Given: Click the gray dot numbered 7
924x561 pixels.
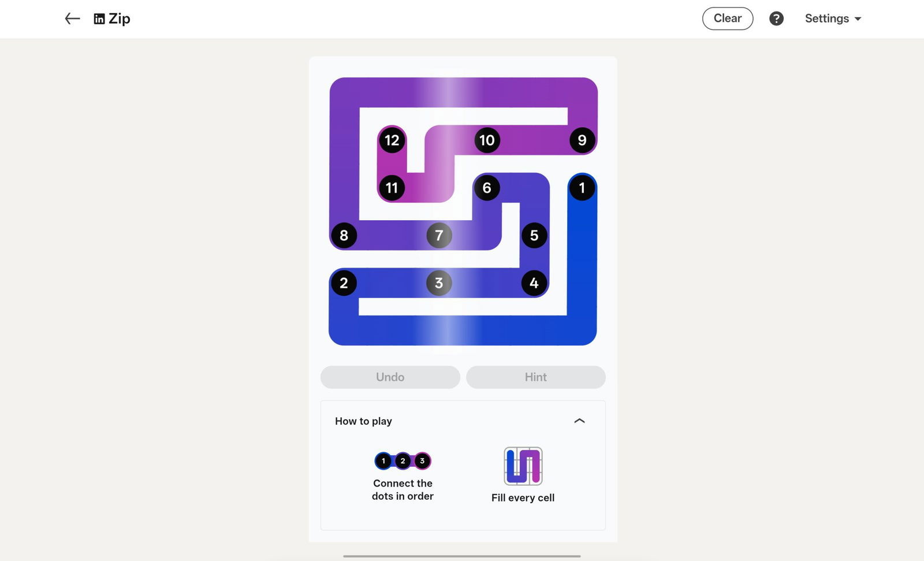Looking at the screenshot, I should tap(439, 236).
